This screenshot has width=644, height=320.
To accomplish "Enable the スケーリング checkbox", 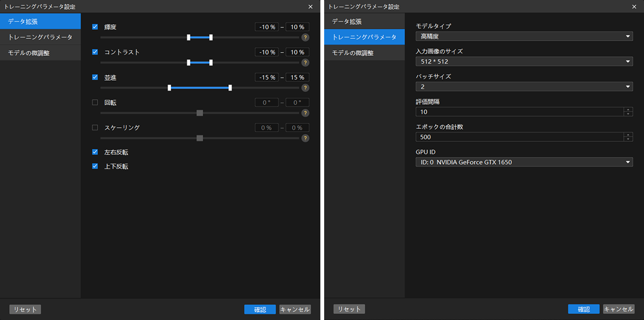I will pyautogui.click(x=95, y=128).
